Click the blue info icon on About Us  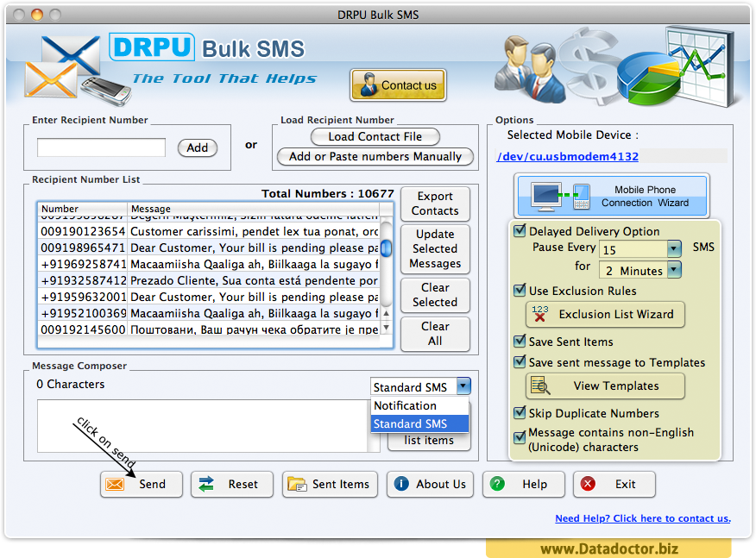click(401, 483)
